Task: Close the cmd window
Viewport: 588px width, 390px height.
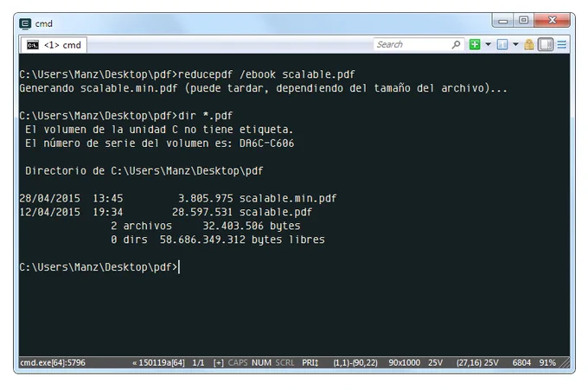Action: [552, 20]
